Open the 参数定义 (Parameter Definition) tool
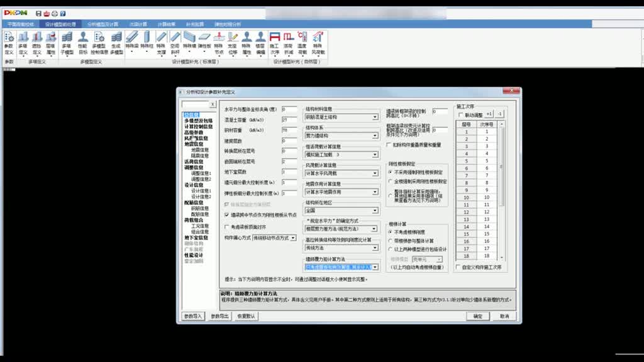The image size is (644, 362). 11,44
